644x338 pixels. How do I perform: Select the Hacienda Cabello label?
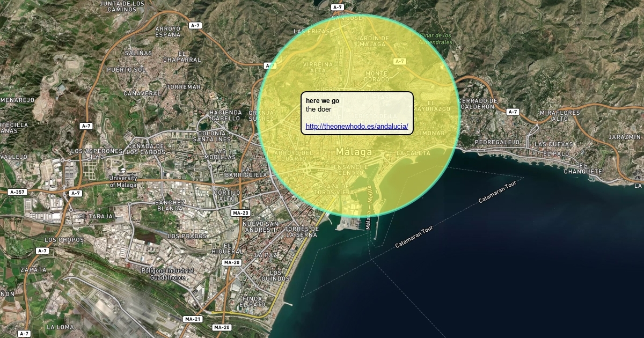point(225,115)
